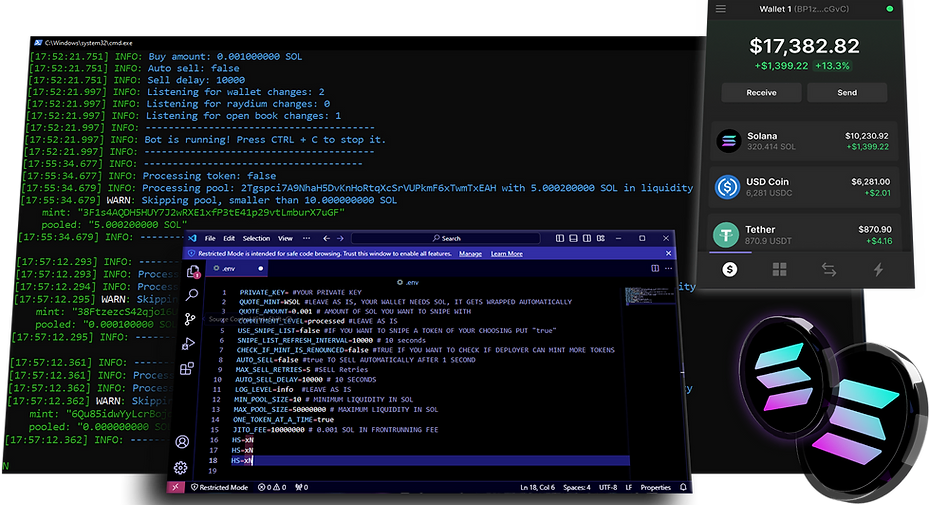Click the ports indicator showing 0
929x505 pixels.
tap(302, 487)
